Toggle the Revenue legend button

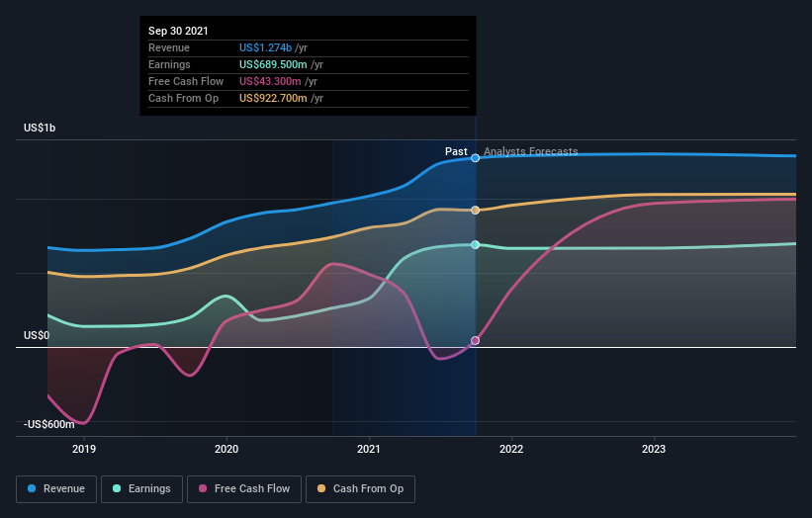56,489
